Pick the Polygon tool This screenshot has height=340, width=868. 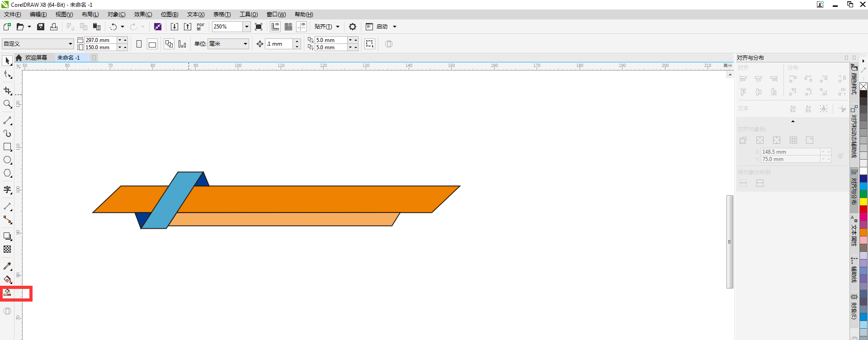click(7, 173)
